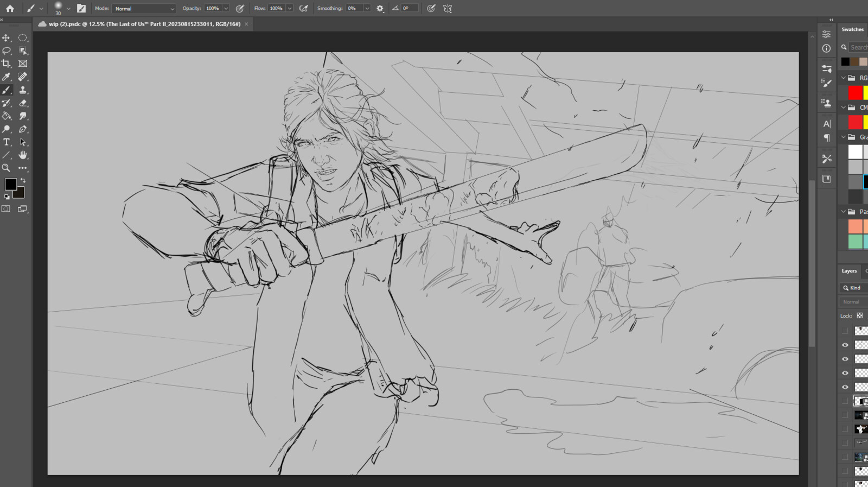Click the Opacity value field
The width and height of the screenshot is (868, 487).
click(x=213, y=9)
